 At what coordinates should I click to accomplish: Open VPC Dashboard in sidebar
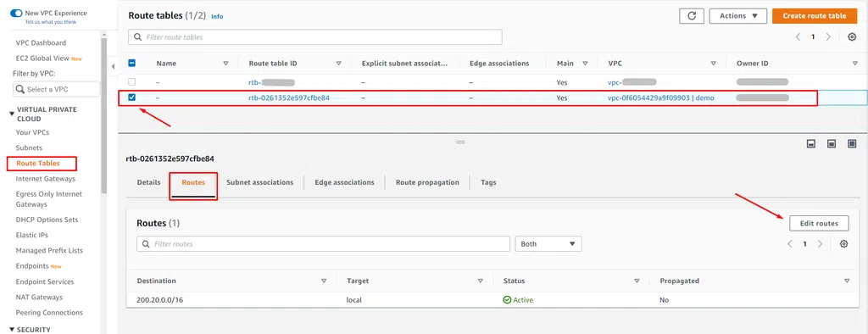[x=41, y=42]
